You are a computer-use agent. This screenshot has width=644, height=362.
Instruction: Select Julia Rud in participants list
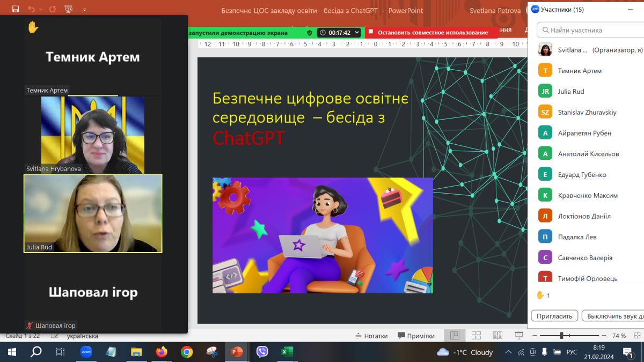pyautogui.click(x=571, y=91)
